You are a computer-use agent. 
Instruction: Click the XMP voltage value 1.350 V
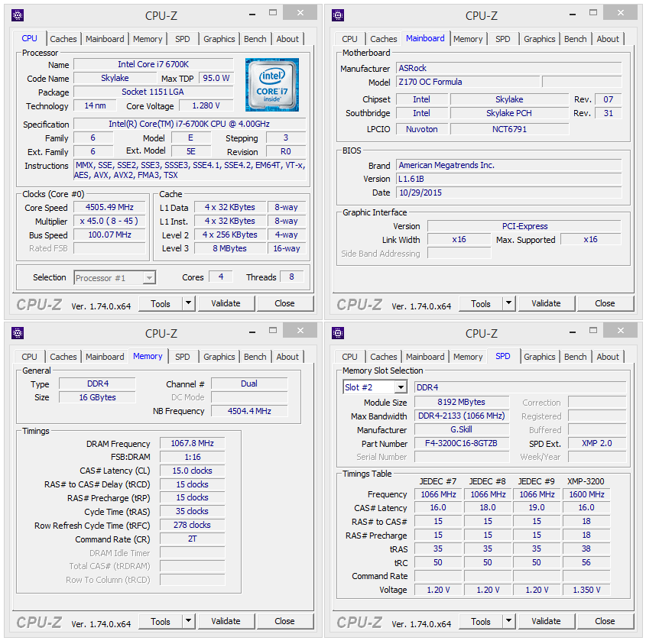point(586,590)
